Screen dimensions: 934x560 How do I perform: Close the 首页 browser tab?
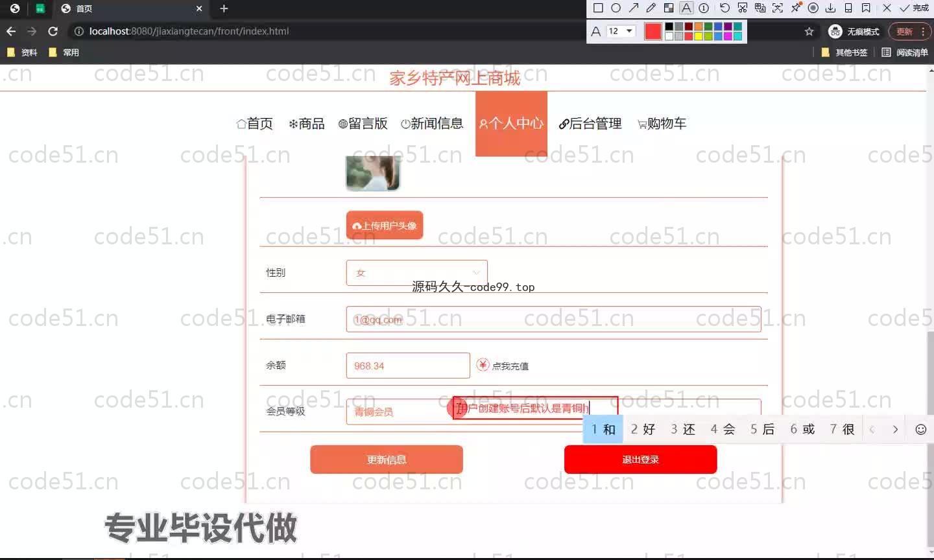199,8
